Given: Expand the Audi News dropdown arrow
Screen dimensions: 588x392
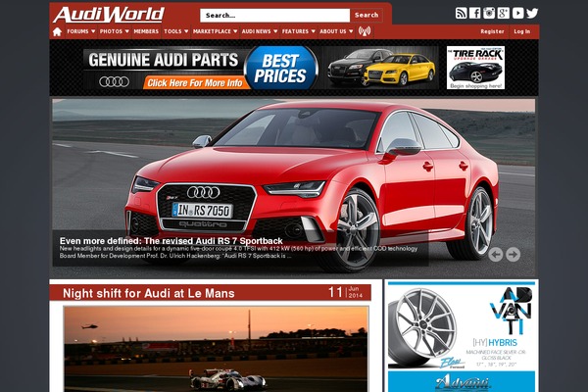Looking at the screenshot, I should pyautogui.click(x=274, y=31).
